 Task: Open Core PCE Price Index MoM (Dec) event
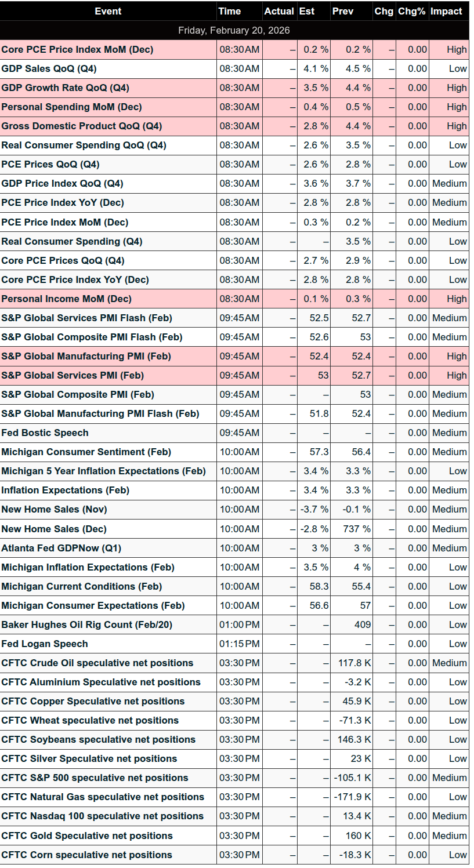pos(77,50)
